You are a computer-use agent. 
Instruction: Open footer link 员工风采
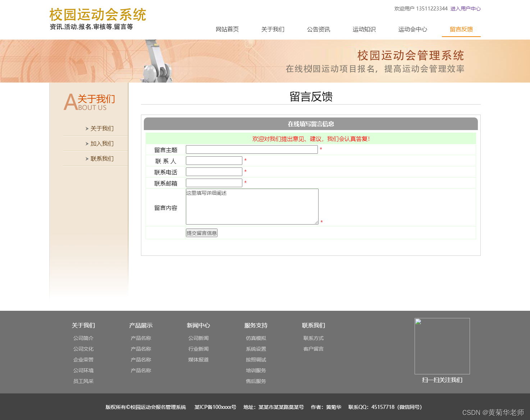coord(83,381)
